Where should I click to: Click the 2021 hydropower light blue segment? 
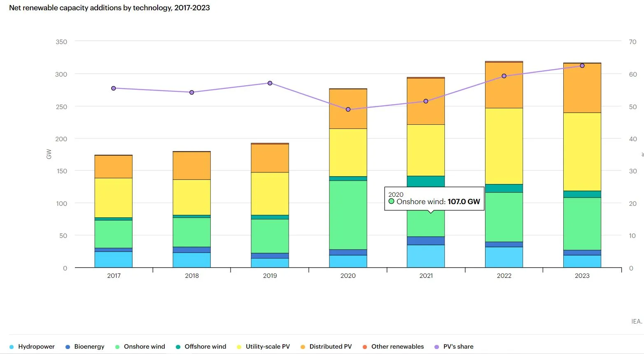point(426,256)
